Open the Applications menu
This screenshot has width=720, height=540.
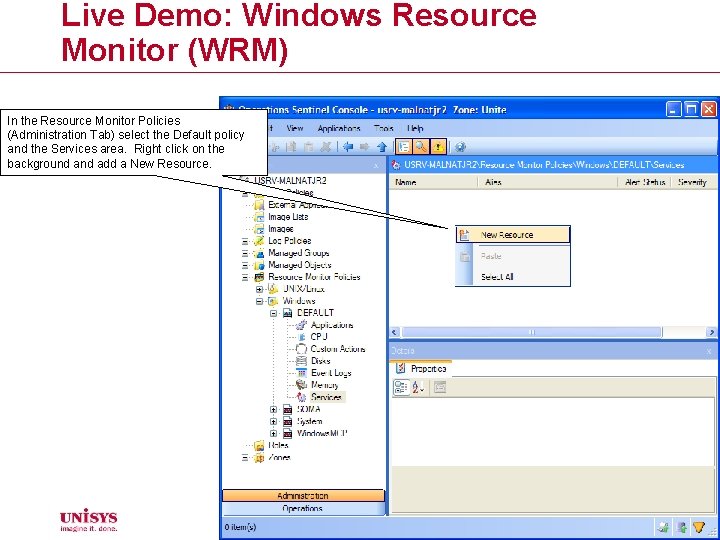(x=339, y=128)
